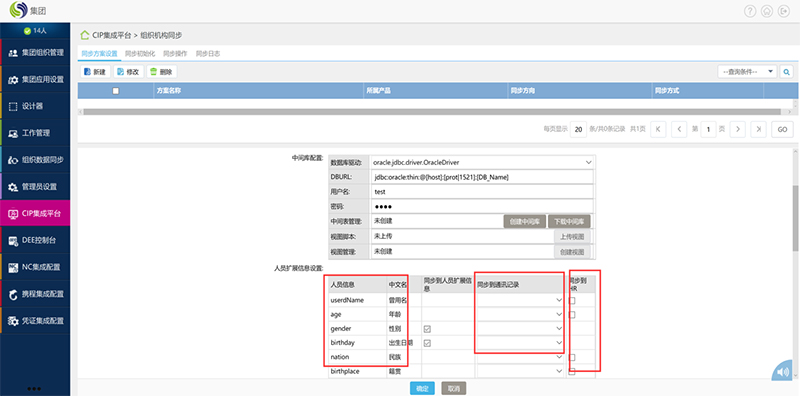Viewport: 800px width, 396px height.
Task: Click the 创建中间库 button
Action: click(524, 221)
